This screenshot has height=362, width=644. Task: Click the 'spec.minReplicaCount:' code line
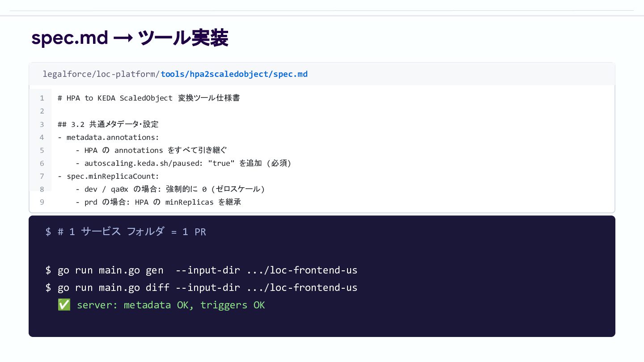point(108,176)
